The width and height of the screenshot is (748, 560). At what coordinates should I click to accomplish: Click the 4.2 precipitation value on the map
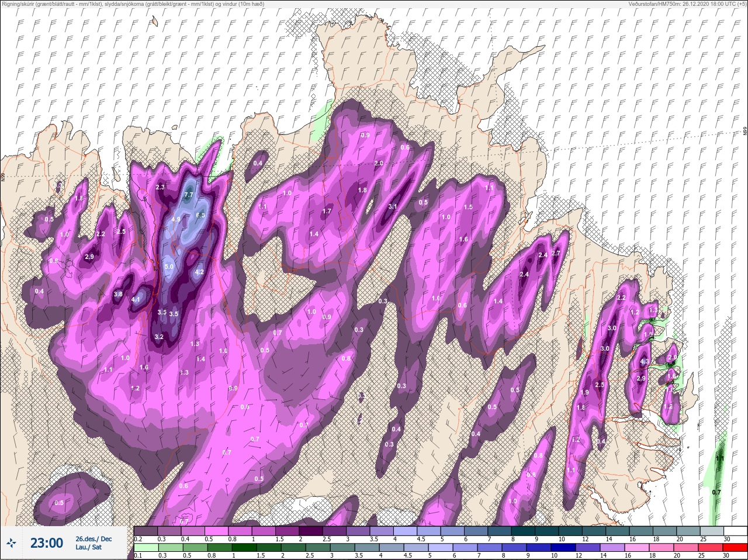[199, 272]
